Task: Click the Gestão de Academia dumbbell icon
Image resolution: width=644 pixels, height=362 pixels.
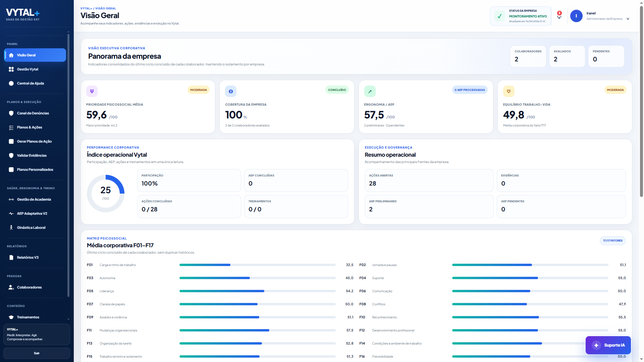Action: tap(11, 200)
